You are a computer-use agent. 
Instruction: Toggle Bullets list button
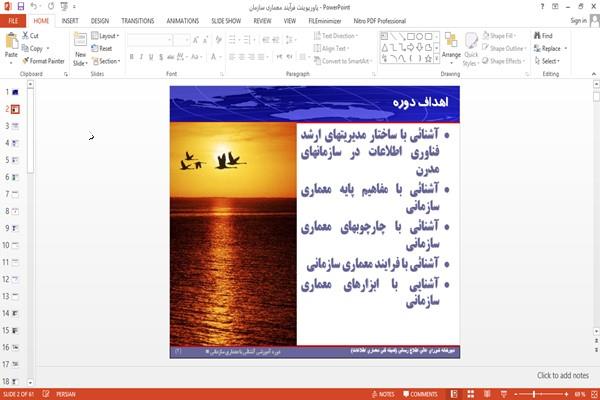point(233,39)
